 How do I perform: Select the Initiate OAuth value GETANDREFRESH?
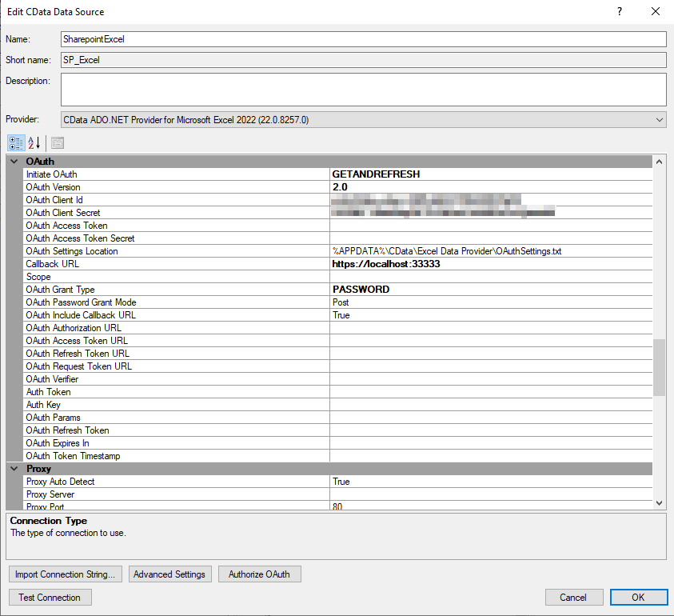[491, 174]
